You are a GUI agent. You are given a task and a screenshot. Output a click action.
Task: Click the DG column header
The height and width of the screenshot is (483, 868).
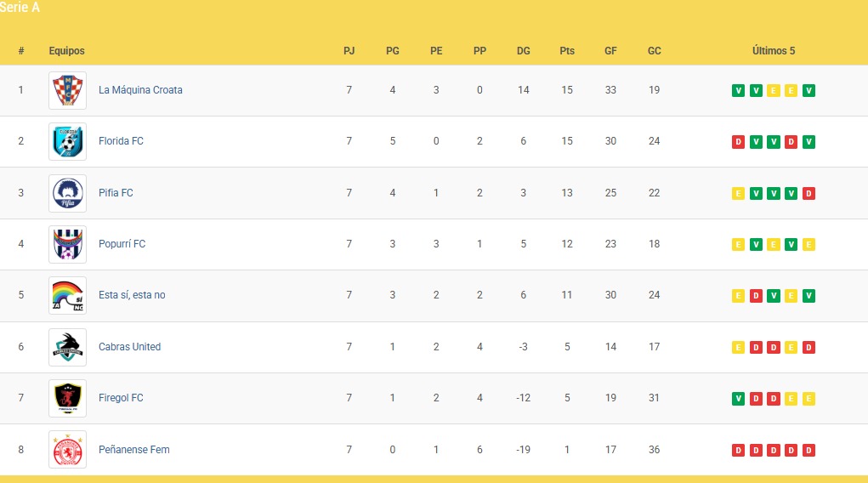point(524,51)
